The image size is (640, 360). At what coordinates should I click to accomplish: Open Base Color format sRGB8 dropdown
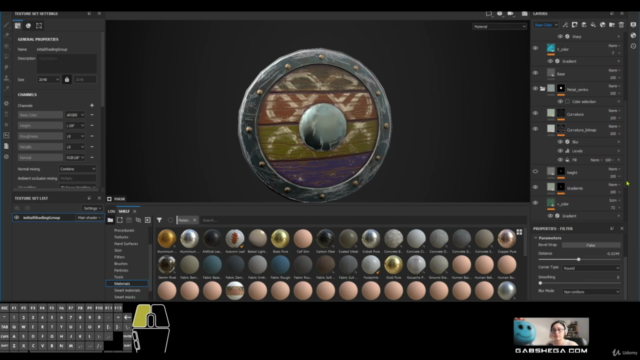coord(75,115)
